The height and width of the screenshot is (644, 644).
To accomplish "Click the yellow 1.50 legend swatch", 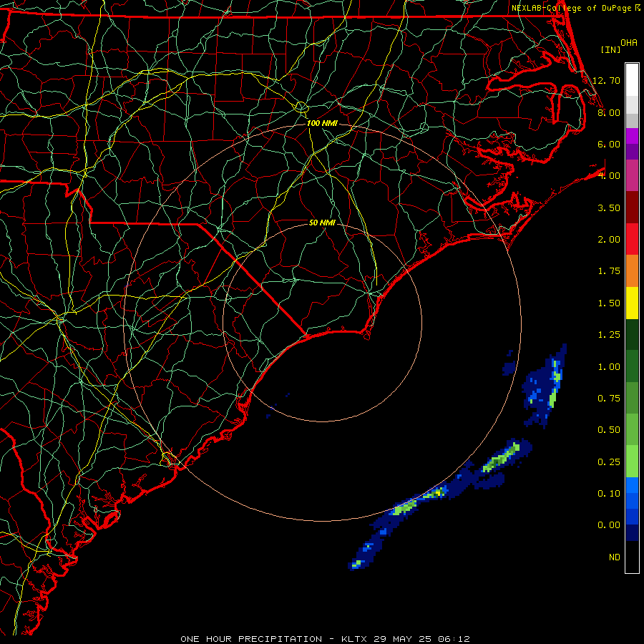I will [x=632, y=303].
